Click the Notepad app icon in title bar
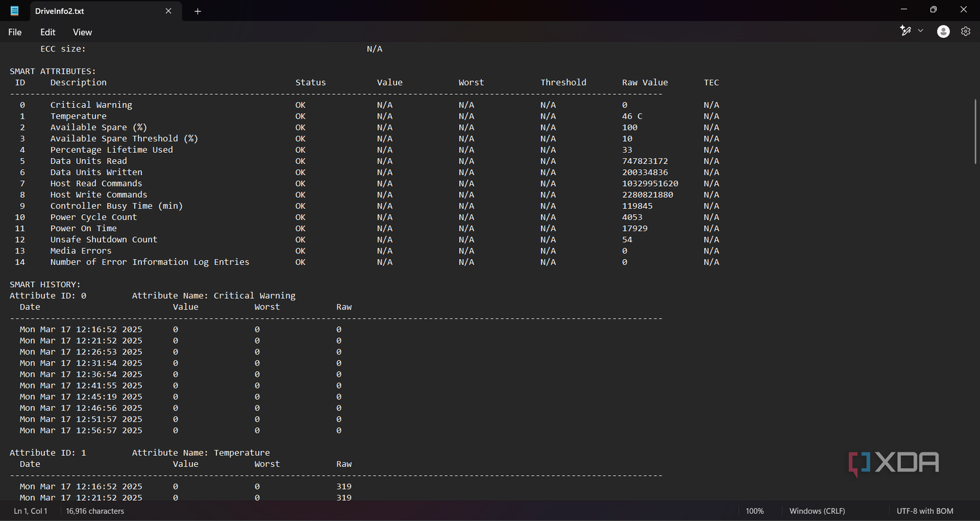Viewport: 980px width, 521px height. pos(14,10)
